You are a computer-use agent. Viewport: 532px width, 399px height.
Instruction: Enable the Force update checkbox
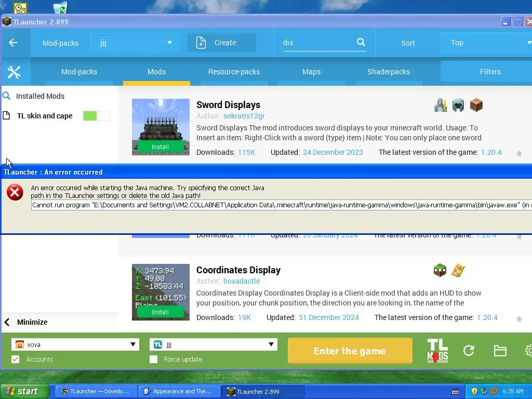(153, 360)
